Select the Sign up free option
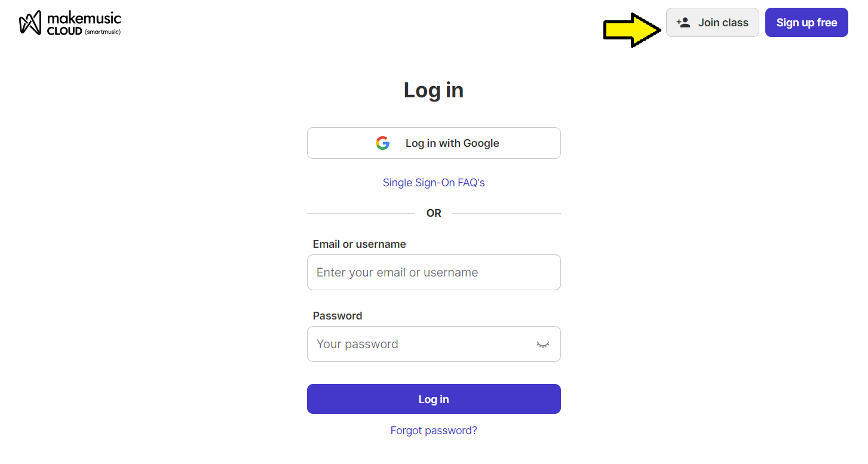 806,22
